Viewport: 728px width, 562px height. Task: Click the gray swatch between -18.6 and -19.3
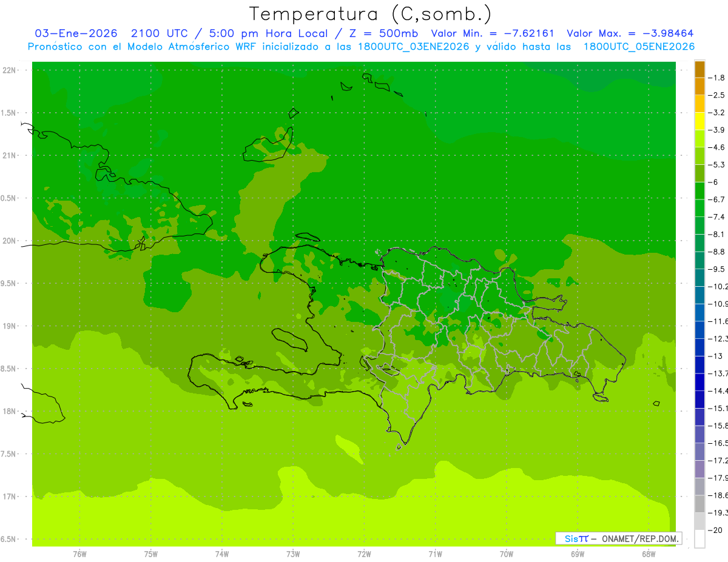[699, 504]
